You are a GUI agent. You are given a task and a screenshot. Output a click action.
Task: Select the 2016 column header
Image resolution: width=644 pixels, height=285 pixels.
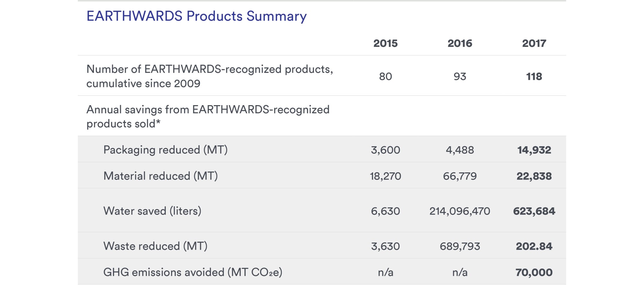coord(460,43)
